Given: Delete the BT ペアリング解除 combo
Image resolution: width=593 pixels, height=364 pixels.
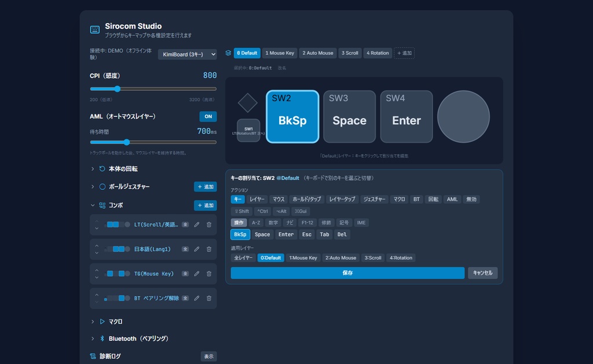Looking at the screenshot, I should 208,298.
